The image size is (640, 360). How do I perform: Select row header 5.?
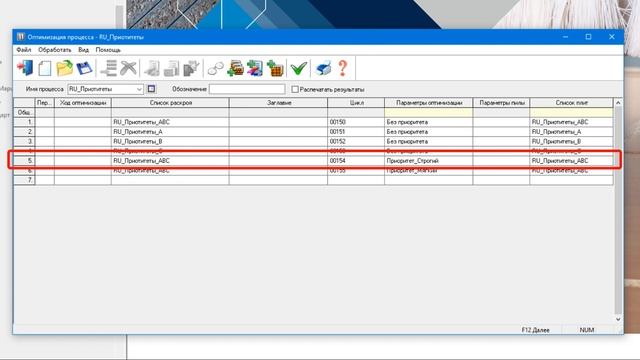pos(24,161)
